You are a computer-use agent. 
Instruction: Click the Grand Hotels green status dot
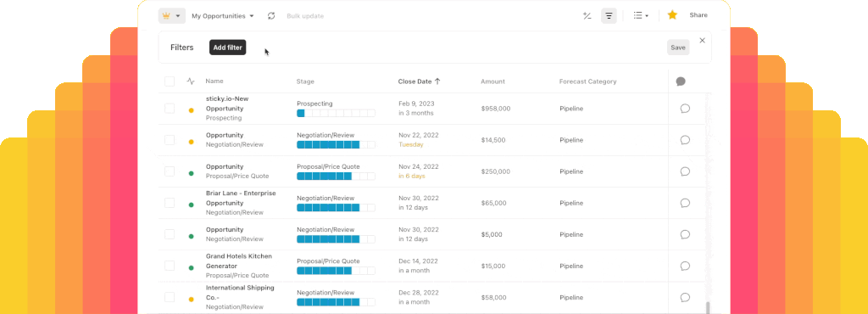pos(191,268)
